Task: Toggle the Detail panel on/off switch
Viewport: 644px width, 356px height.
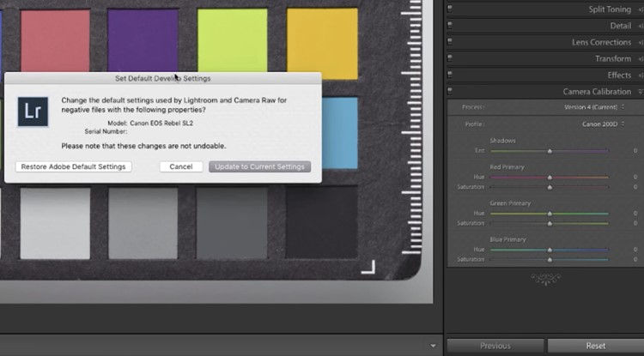Action: [450, 26]
